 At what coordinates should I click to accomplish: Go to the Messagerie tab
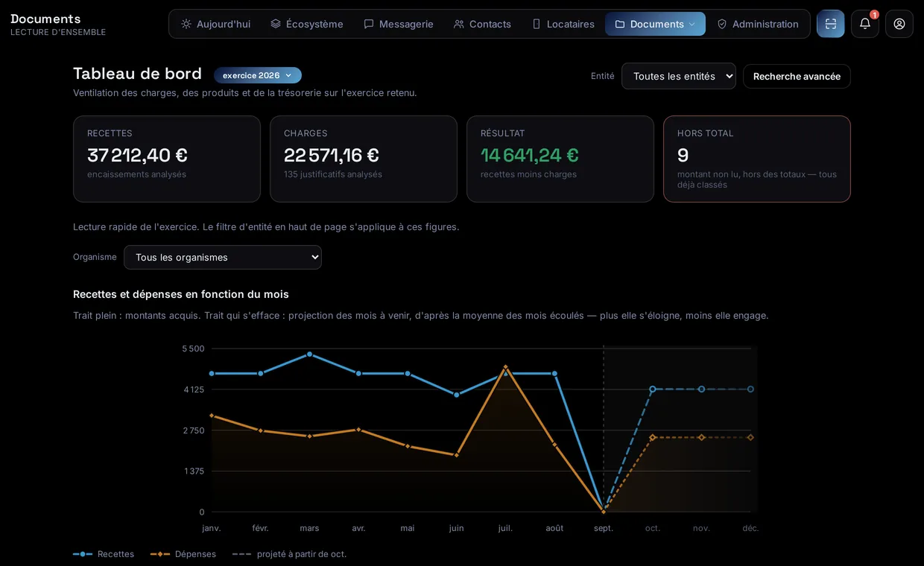point(398,24)
